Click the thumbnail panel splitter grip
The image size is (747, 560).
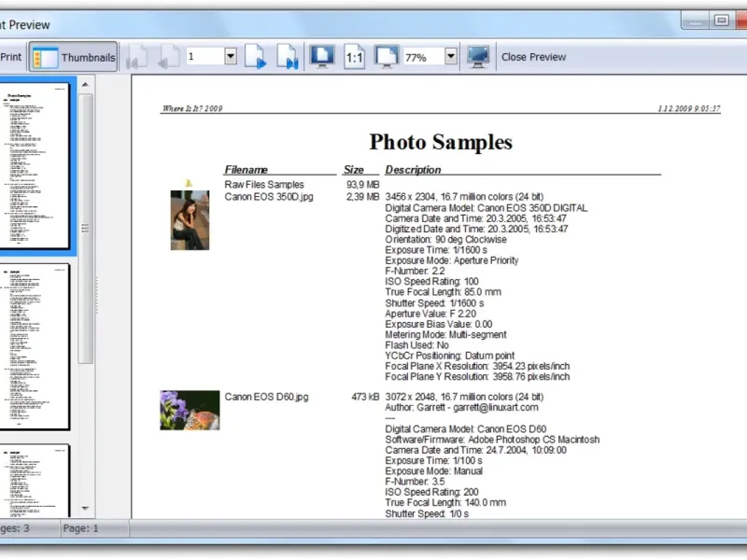coord(97,295)
